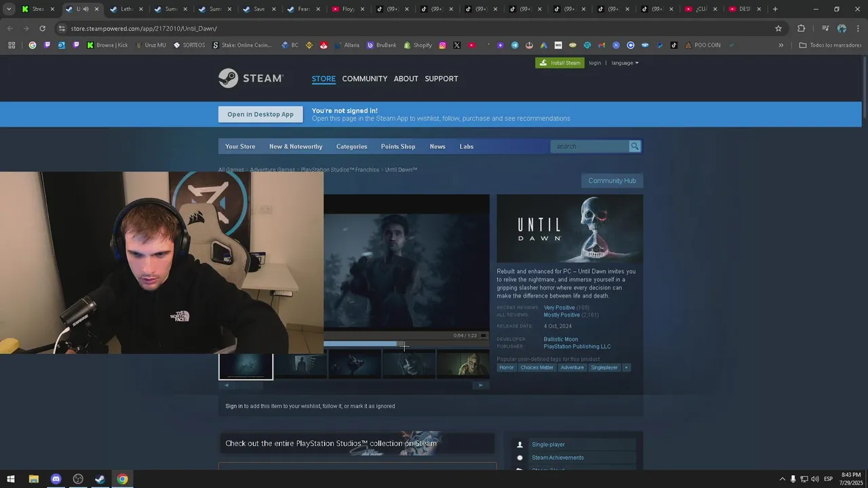The width and height of the screenshot is (868, 488).
Task: Select the last screenshot thumbnail with the face
Action: tap(463, 365)
